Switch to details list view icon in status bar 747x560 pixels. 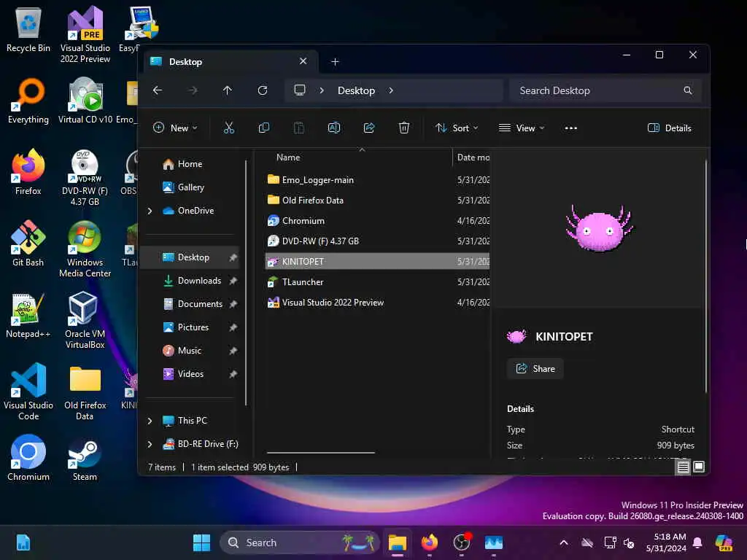(x=683, y=467)
